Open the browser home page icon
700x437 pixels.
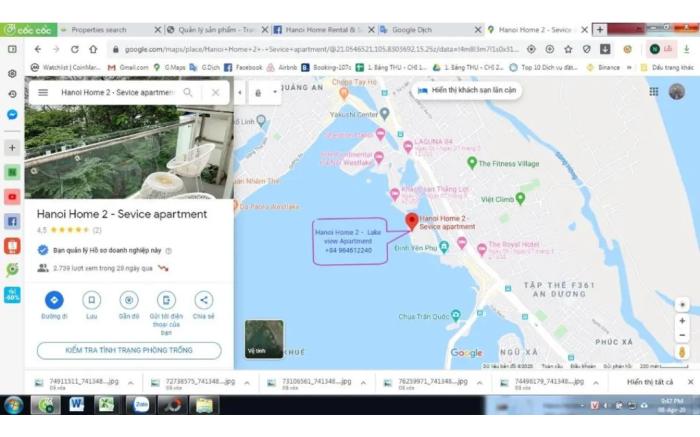coord(93,49)
